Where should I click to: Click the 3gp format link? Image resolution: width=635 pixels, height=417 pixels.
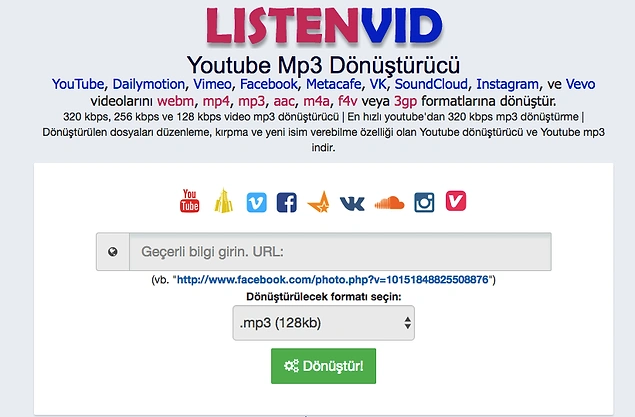tap(405, 101)
